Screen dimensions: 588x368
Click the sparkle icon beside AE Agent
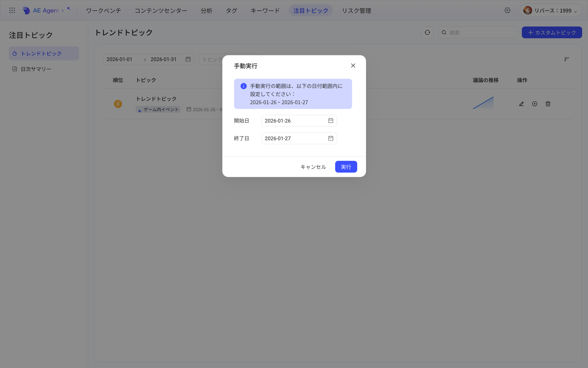[69, 9]
